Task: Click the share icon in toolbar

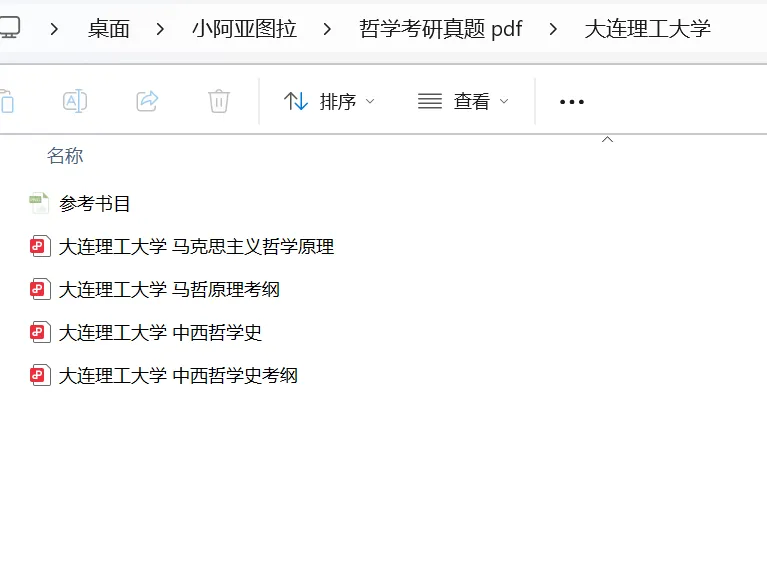Action: point(147,101)
